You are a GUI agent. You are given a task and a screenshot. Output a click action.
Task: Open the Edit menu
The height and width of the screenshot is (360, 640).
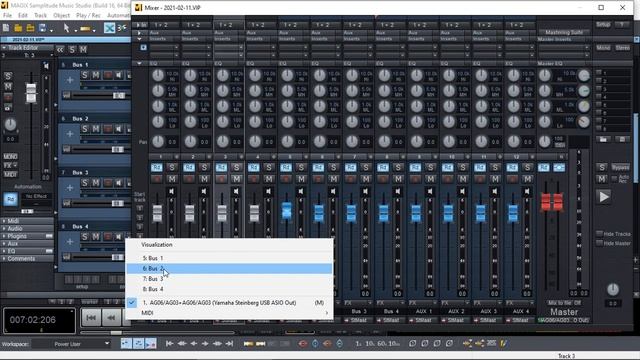point(23,15)
